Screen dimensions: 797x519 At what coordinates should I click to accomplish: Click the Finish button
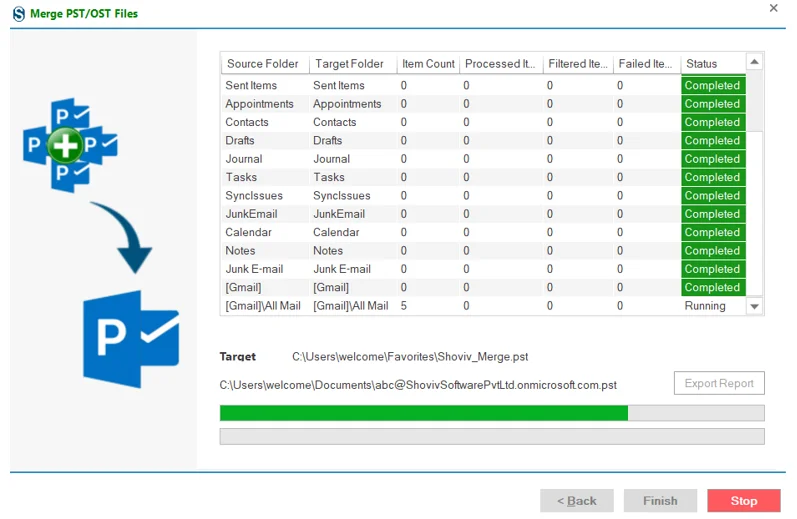click(660, 501)
